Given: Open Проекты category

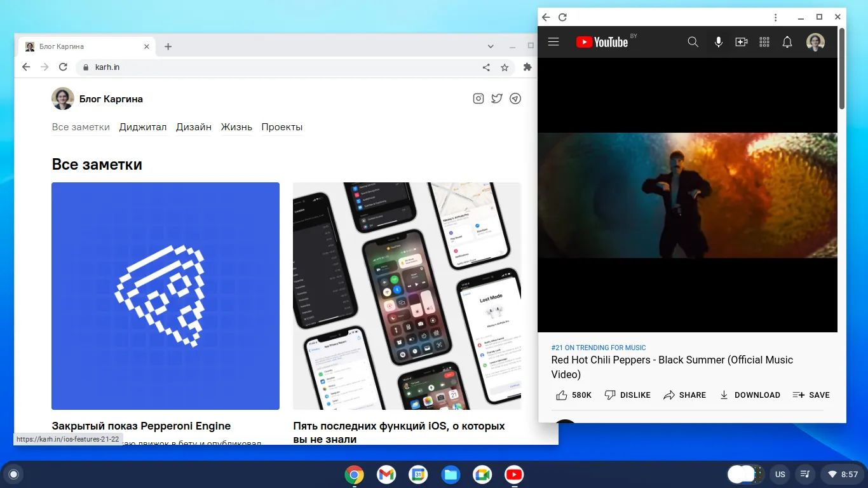Looking at the screenshot, I should [282, 127].
